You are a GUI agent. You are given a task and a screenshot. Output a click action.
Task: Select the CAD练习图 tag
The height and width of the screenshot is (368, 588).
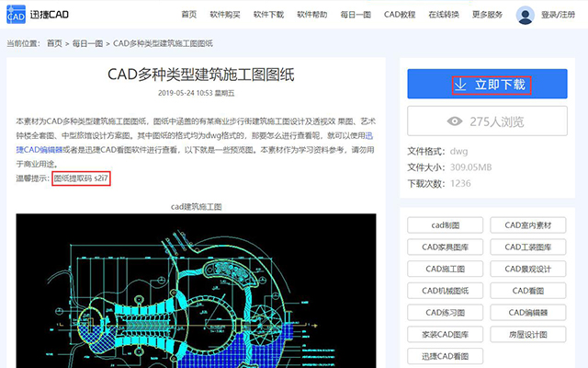tap(445, 313)
